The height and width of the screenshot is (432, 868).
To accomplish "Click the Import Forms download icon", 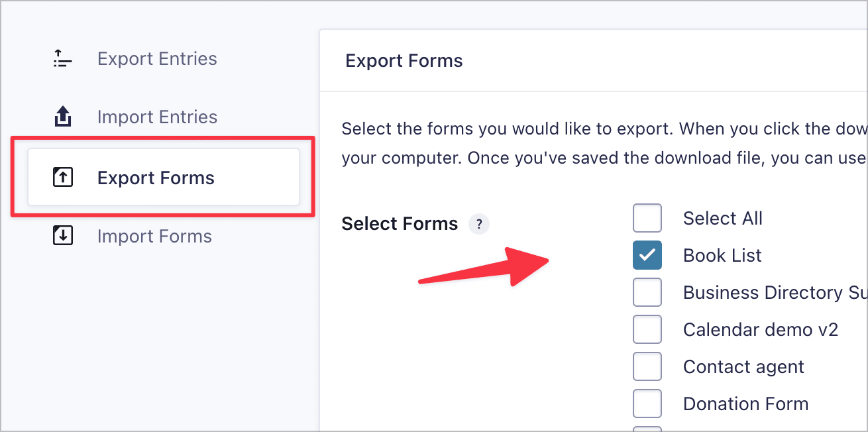I will [62, 236].
